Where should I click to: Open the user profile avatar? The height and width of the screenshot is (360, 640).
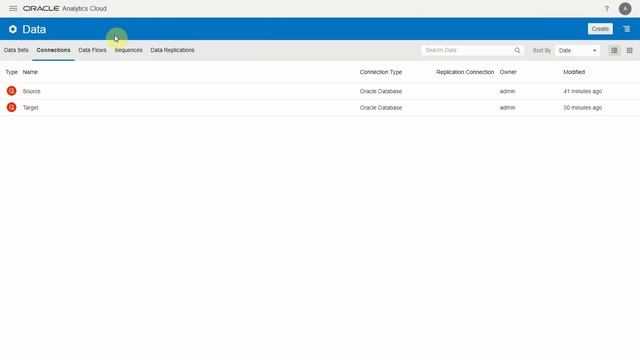tap(625, 9)
